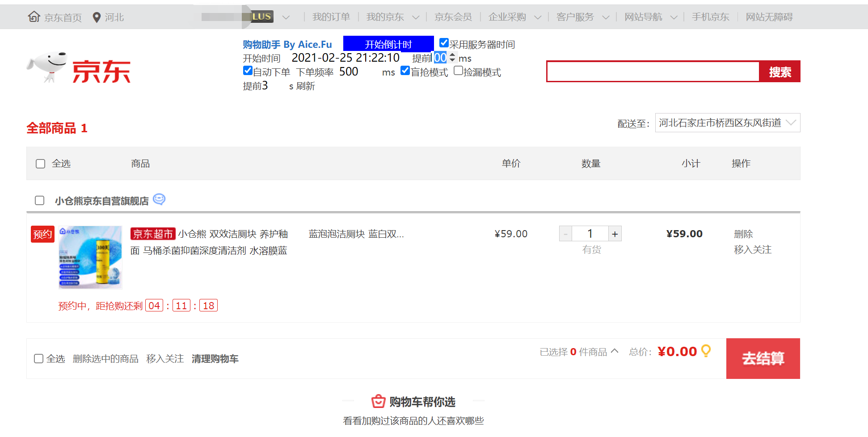The width and height of the screenshot is (868, 437).
Task: Adjust the 提前 ms spinner arrows
Action: (452, 58)
